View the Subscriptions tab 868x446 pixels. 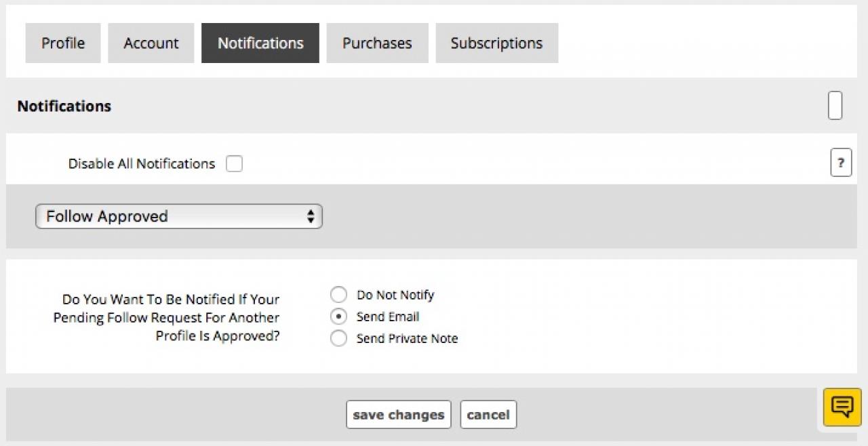[x=496, y=43]
